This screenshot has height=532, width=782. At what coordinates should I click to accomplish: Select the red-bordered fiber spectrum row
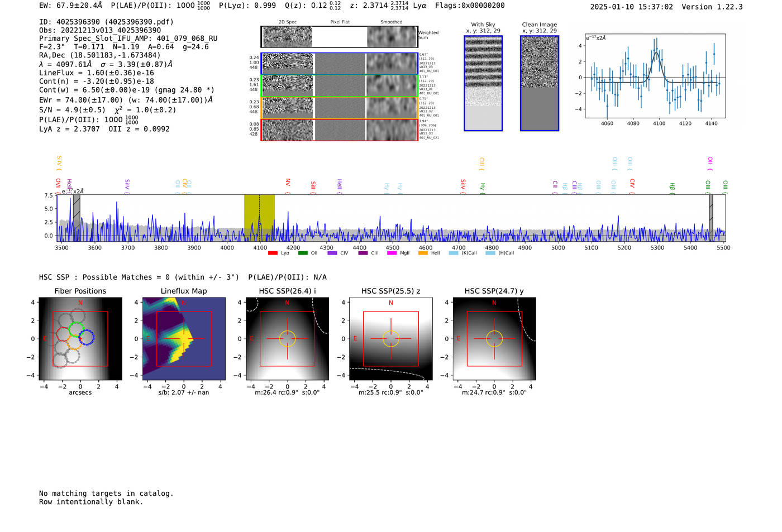pyautogui.click(x=339, y=130)
